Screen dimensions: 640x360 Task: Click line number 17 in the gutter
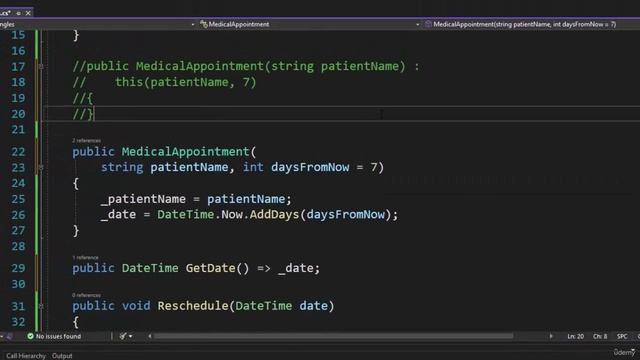coord(18,67)
